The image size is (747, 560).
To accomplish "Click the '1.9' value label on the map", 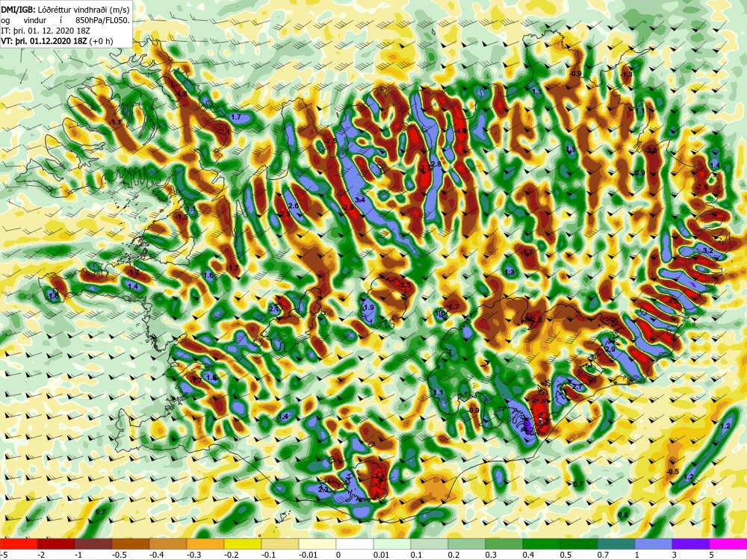I will click(369, 308).
